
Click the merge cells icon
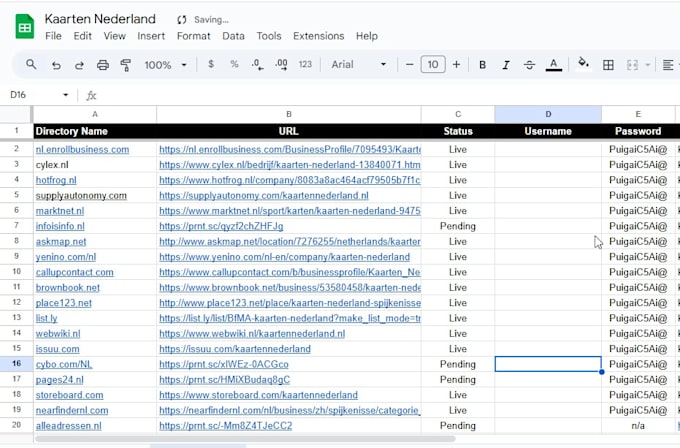(632, 65)
